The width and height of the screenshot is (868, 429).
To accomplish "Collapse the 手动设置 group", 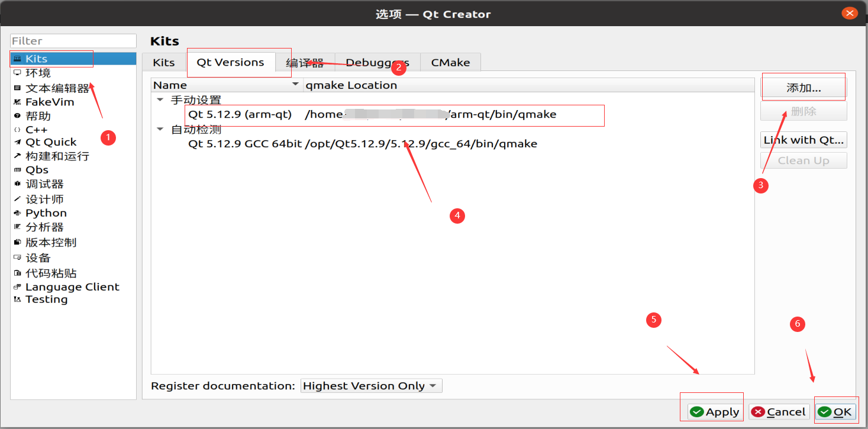I will coord(160,100).
